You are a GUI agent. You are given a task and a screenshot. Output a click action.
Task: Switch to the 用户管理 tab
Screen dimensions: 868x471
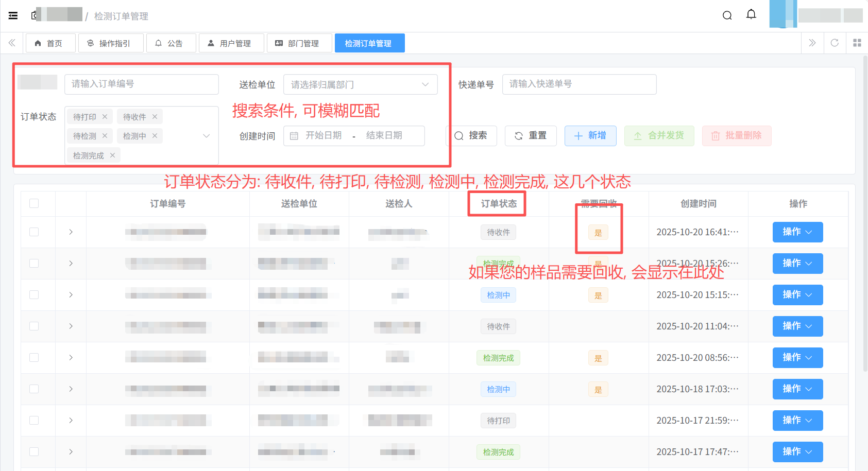coord(231,43)
